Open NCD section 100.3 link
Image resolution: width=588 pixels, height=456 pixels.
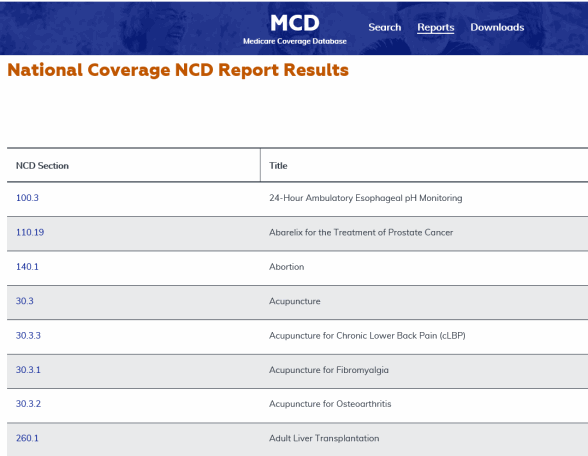pyautogui.click(x=27, y=198)
